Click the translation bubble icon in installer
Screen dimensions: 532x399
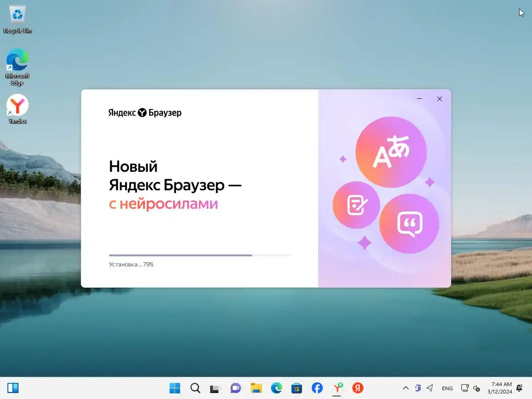391,152
